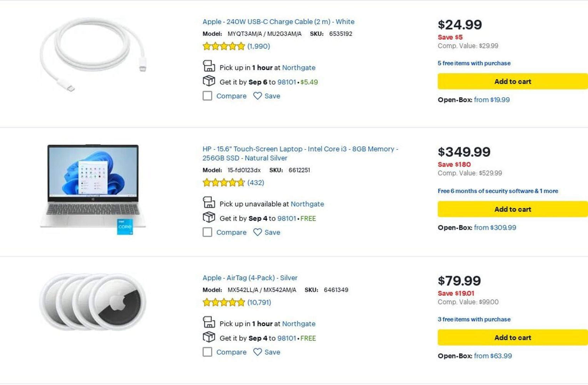Screen dimensions: 588x385
Task: Click the star rating for HP laptop
Action: tap(224, 183)
